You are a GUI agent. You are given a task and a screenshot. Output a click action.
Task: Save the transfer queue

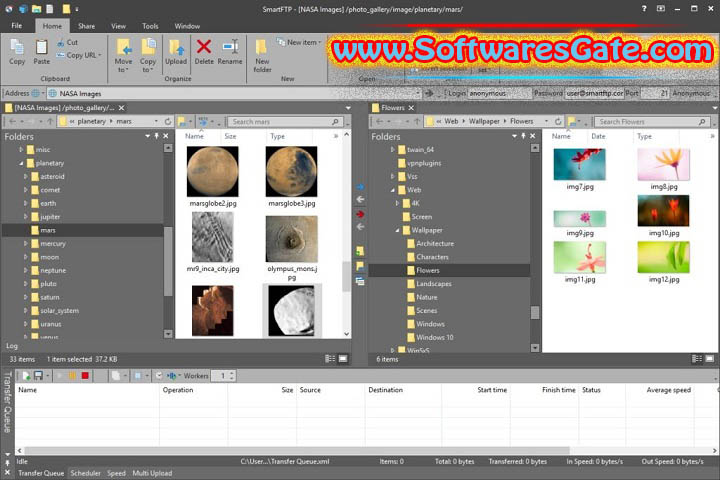click(39, 376)
